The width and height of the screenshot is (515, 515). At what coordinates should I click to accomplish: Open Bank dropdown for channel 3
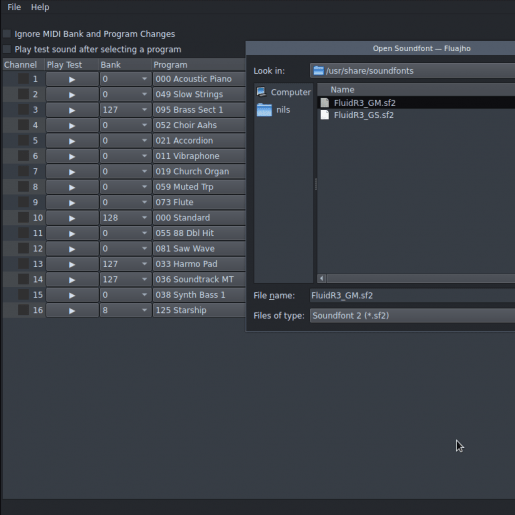[x=126, y=110]
